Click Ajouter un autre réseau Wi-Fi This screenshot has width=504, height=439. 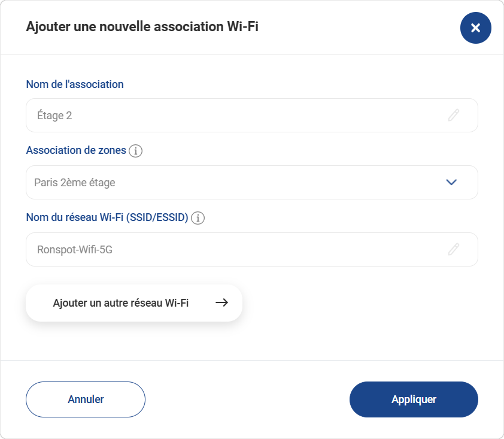click(x=133, y=302)
